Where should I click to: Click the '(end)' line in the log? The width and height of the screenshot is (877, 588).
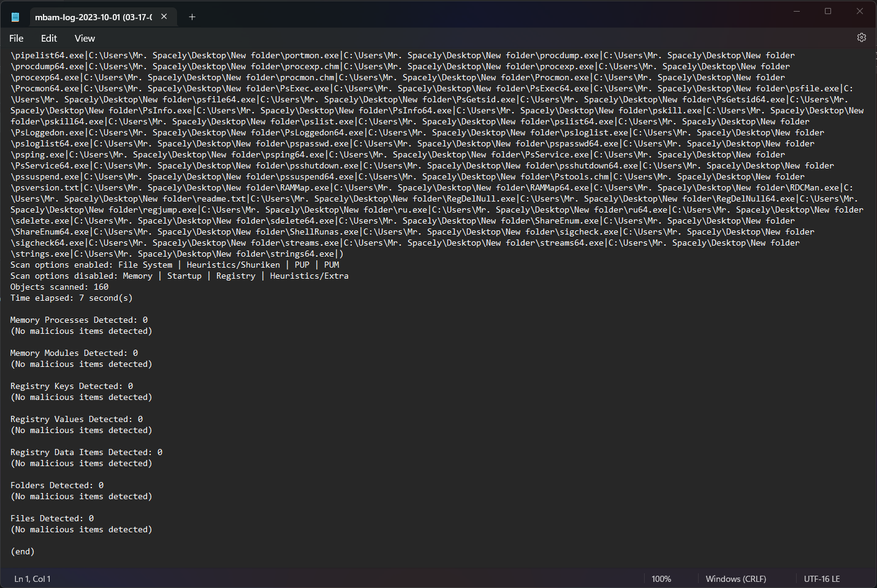(x=23, y=551)
